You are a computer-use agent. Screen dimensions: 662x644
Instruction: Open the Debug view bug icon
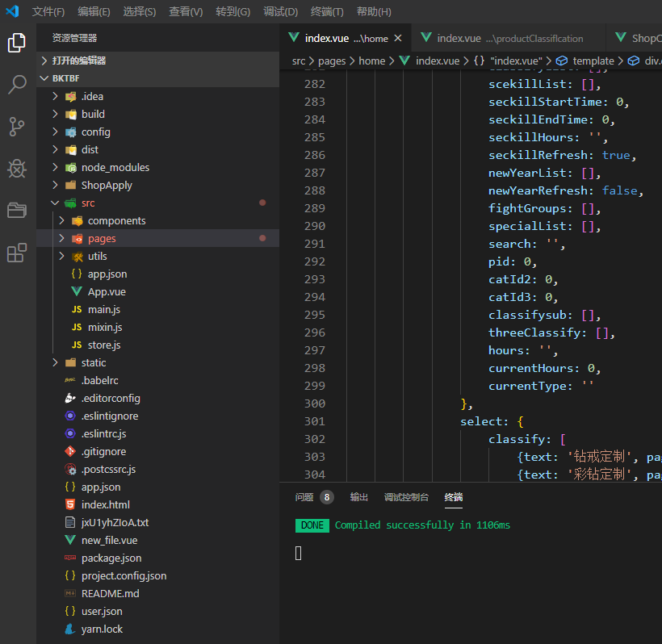pyautogui.click(x=17, y=169)
